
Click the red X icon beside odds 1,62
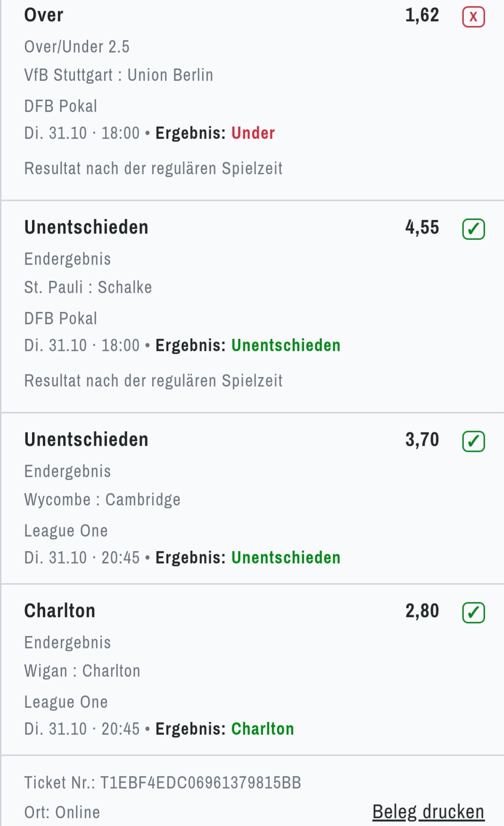click(473, 17)
